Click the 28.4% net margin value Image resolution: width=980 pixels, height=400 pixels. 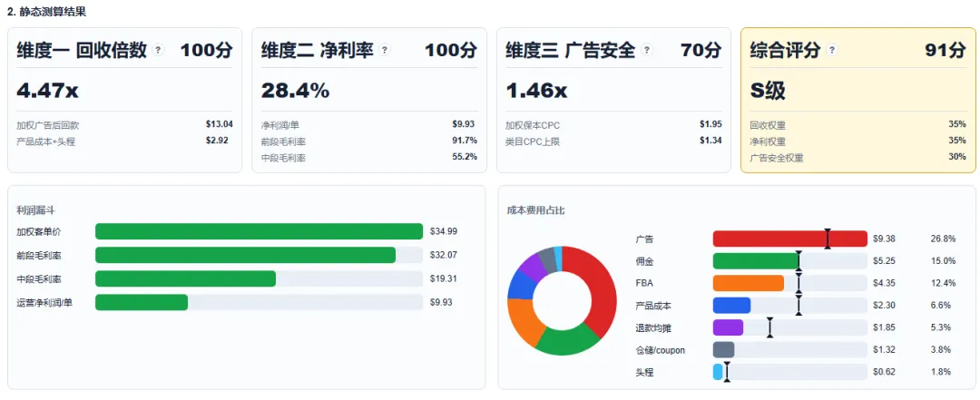[295, 91]
